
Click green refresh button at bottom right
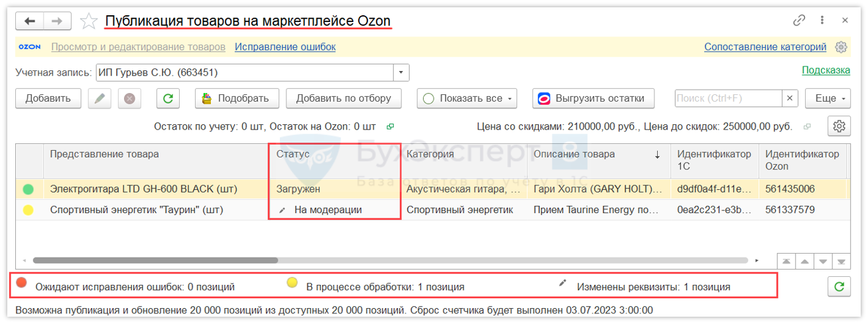coord(839,287)
